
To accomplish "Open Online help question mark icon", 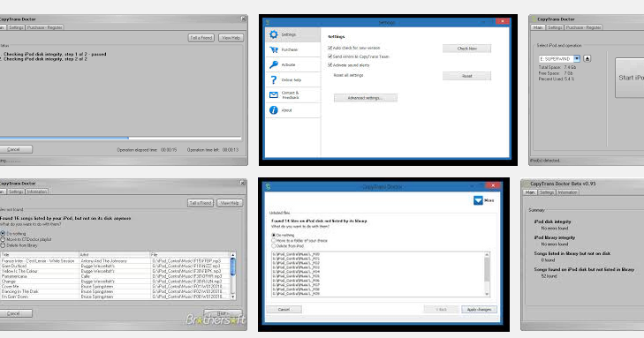I will 274,79.
